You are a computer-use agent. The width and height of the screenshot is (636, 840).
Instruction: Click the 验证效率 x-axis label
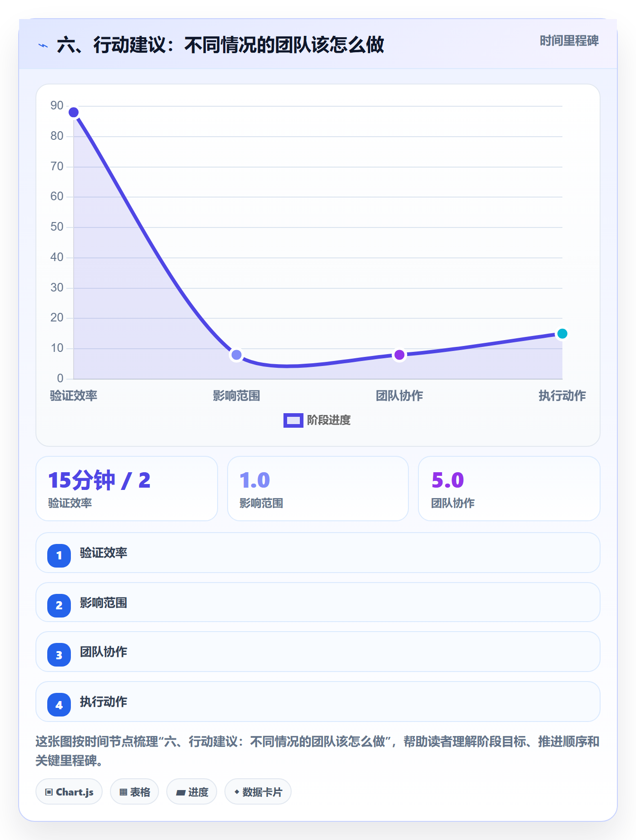(74, 395)
